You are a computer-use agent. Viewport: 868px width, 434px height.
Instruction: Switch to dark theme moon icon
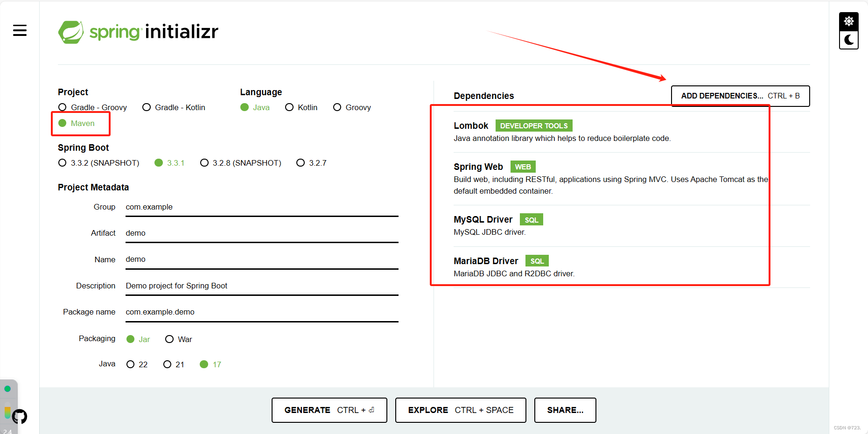[849, 40]
